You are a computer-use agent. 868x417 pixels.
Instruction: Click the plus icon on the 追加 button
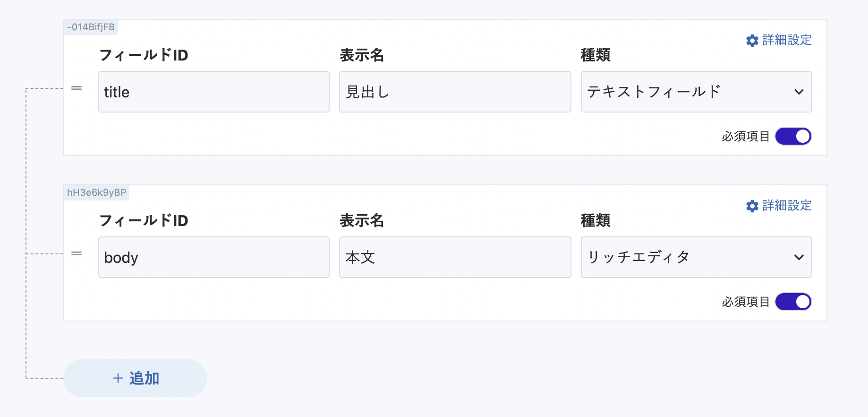click(118, 378)
